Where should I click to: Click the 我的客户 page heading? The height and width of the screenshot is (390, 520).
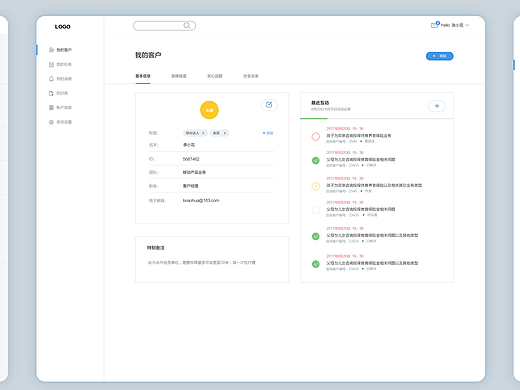point(148,55)
